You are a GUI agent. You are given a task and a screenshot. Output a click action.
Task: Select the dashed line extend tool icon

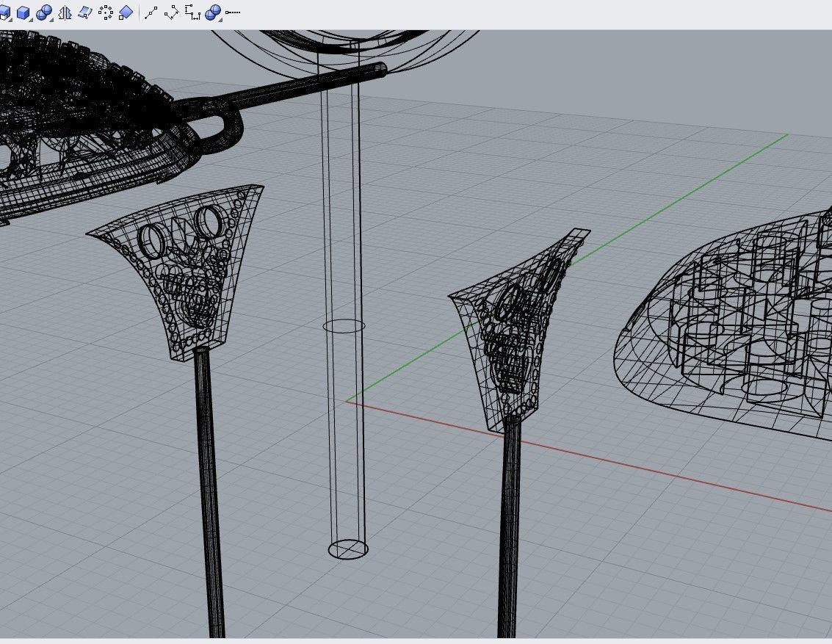[233, 12]
